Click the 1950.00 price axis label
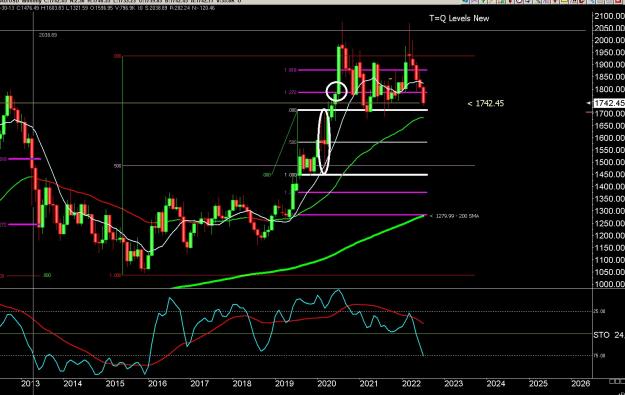This screenshot has width=625, height=395. pos(609,53)
